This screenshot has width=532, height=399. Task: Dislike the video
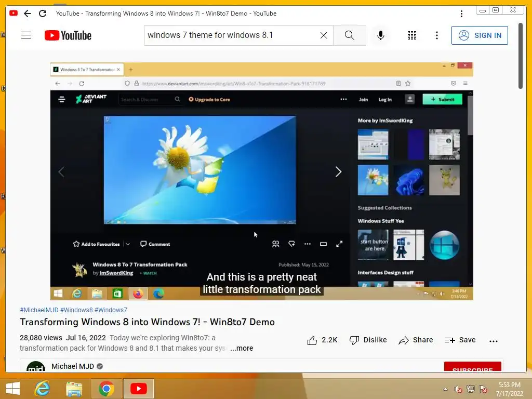[x=368, y=340]
